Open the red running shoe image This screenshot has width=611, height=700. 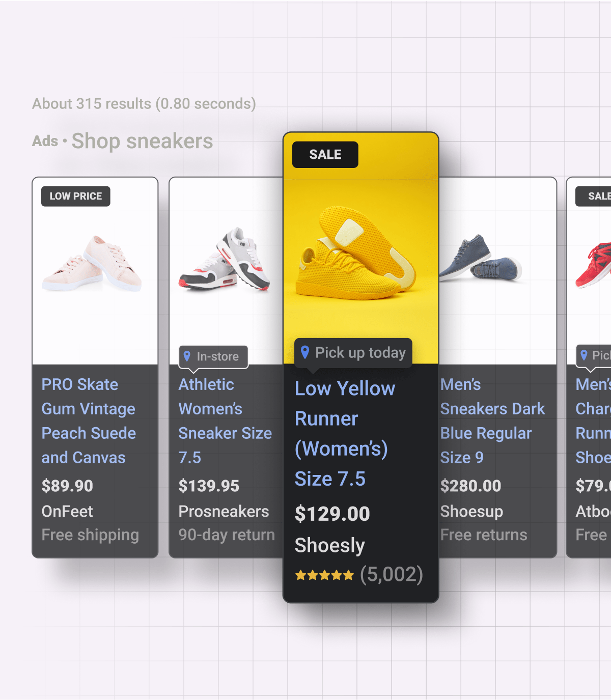(594, 265)
